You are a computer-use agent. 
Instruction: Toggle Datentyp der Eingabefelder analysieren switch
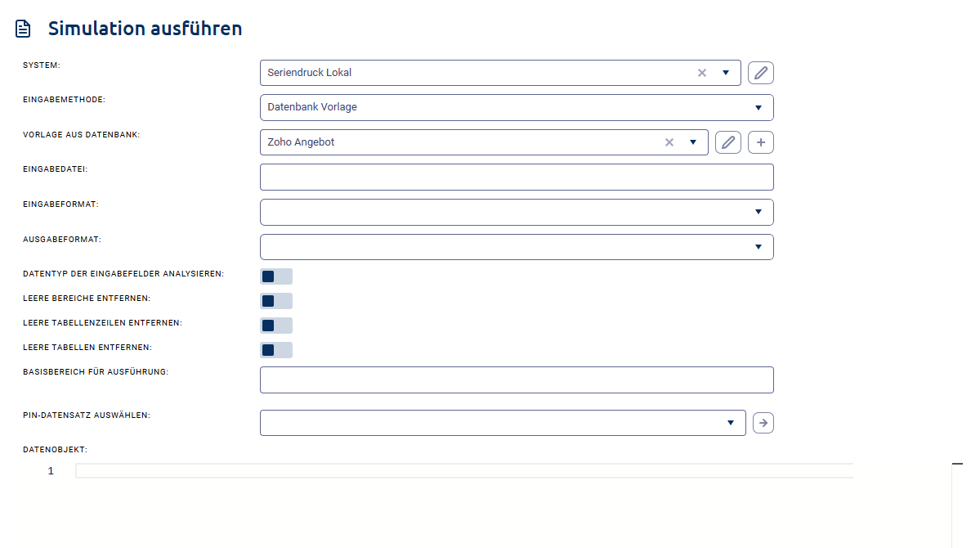tap(275, 276)
